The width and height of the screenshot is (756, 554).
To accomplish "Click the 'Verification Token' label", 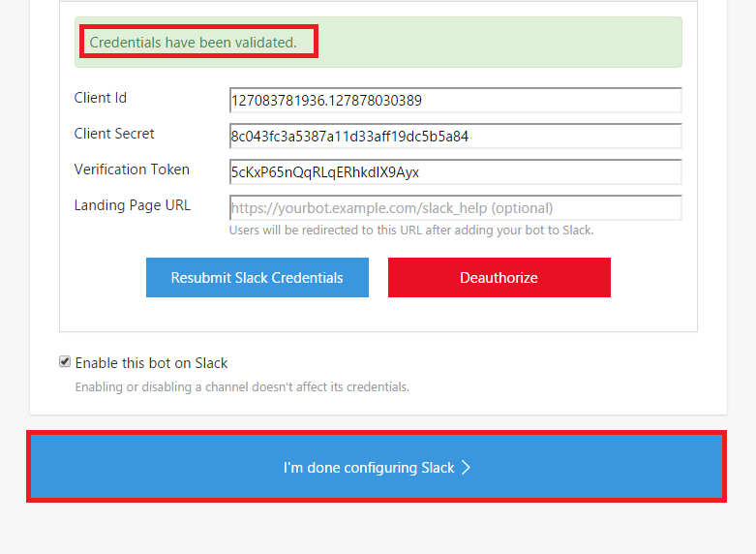I will click(x=132, y=169).
